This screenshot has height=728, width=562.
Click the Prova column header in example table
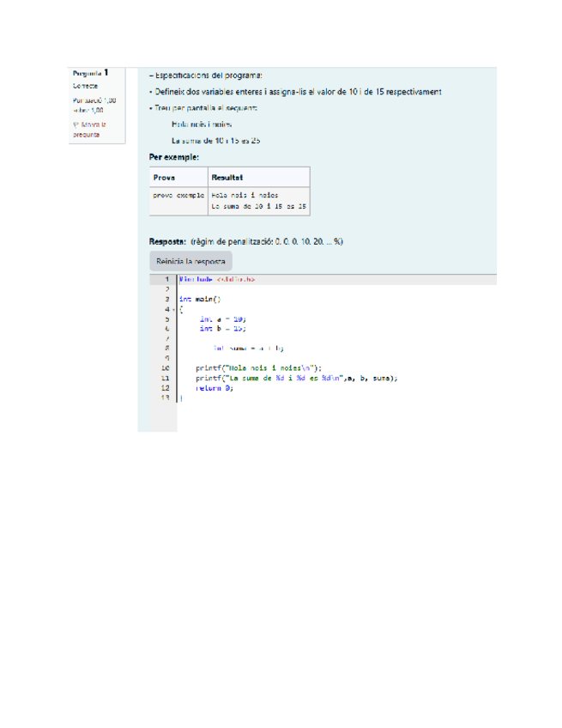pyautogui.click(x=164, y=178)
